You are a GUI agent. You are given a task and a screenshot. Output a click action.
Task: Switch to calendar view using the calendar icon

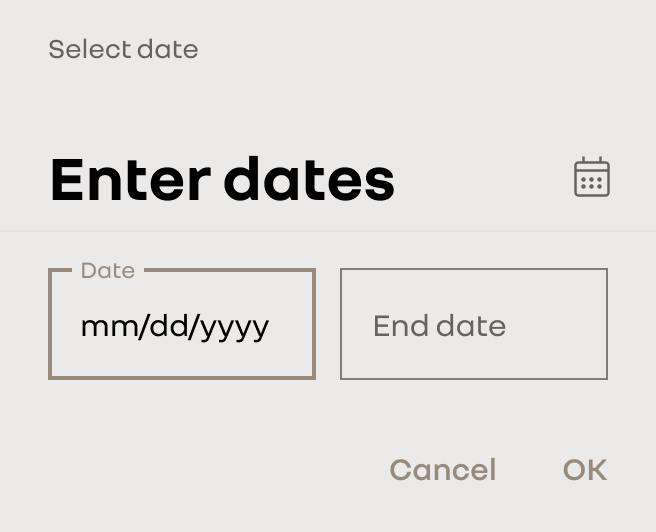(x=592, y=177)
